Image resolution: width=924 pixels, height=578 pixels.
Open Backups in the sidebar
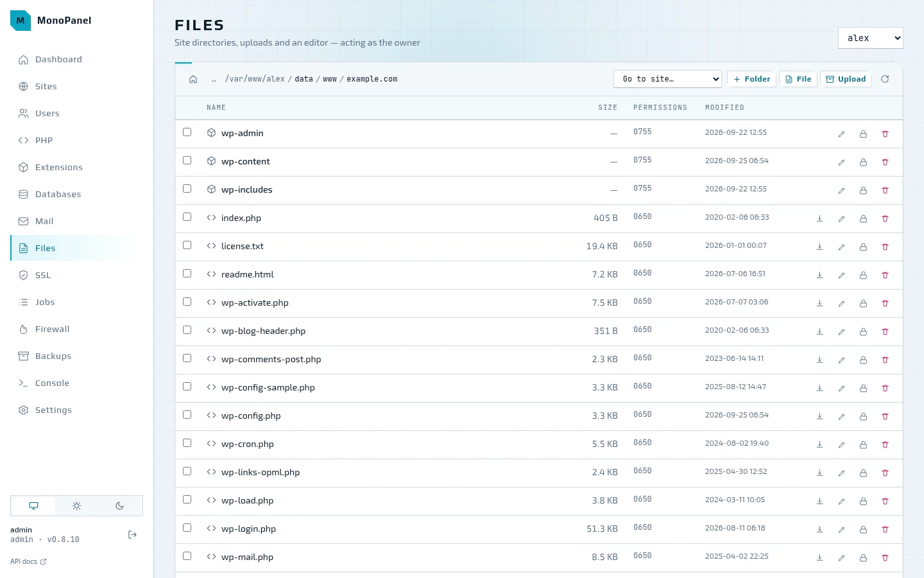point(77,356)
